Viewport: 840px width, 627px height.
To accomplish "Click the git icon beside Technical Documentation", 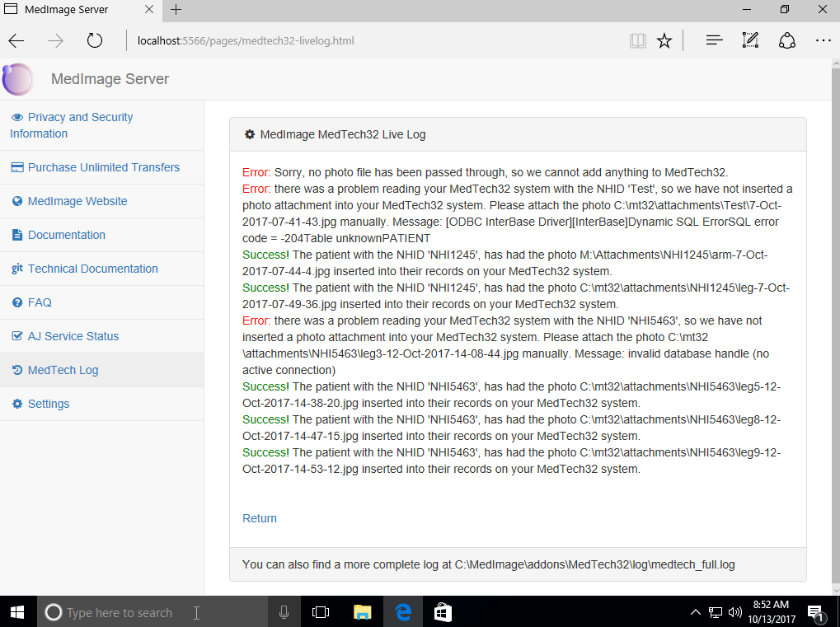I will (x=17, y=269).
